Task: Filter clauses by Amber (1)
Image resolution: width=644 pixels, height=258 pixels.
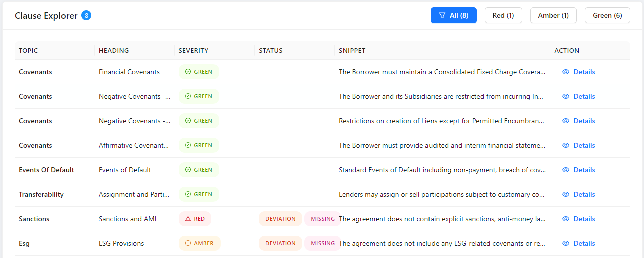Action: click(553, 15)
